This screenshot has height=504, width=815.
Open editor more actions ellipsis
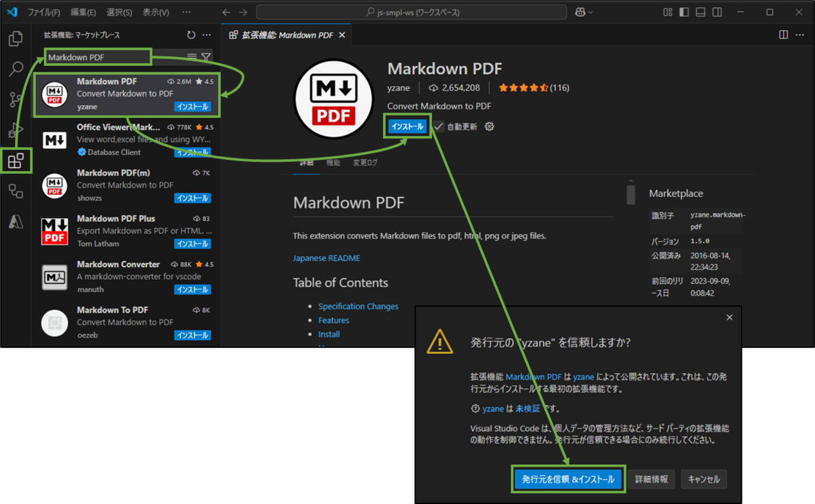click(799, 35)
